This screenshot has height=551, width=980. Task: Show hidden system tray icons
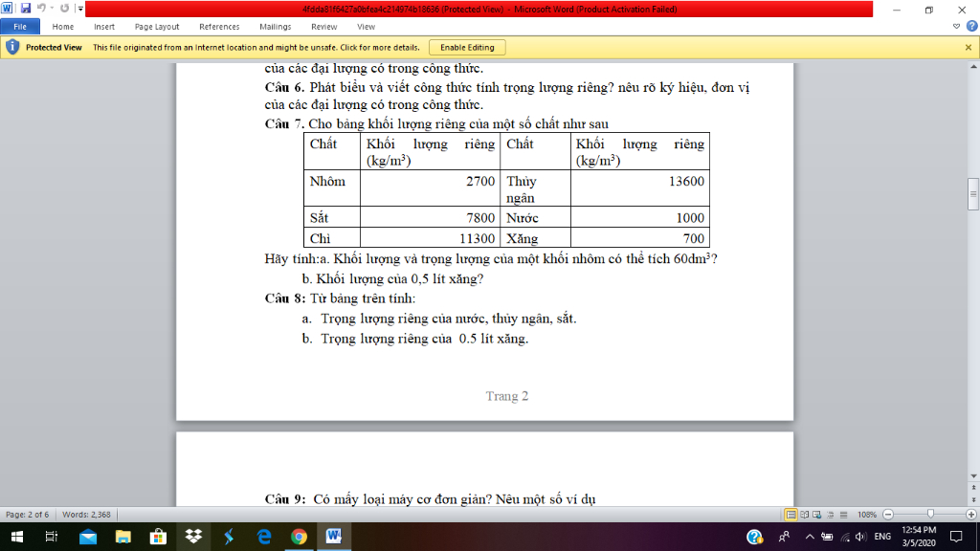point(810,537)
